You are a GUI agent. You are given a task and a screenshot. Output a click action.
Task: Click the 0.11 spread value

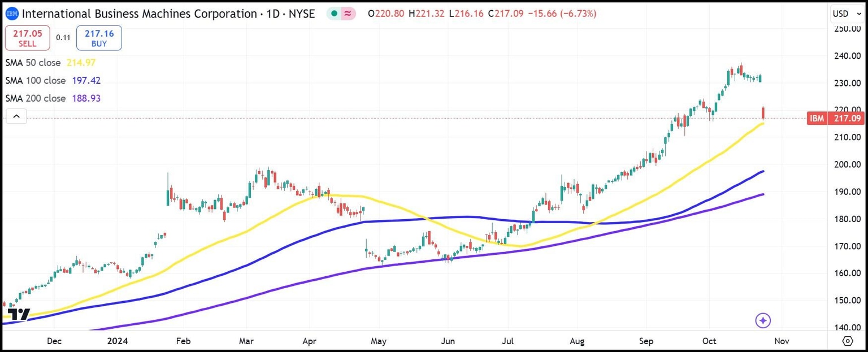pyautogui.click(x=63, y=38)
